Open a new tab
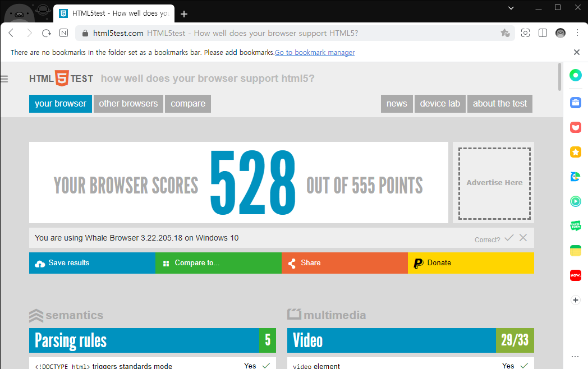Viewport: 588px width, 369px height. point(184,14)
